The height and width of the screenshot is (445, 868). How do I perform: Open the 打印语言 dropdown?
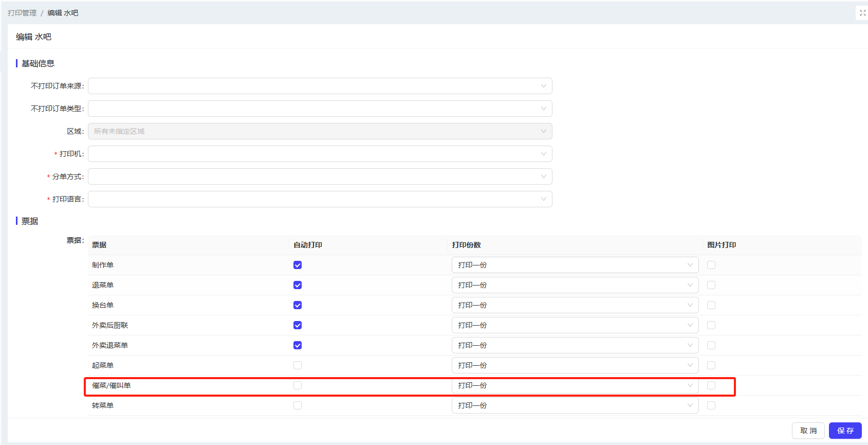320,199
